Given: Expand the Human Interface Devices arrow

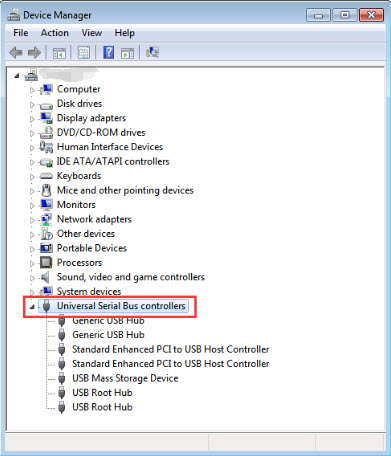Looking at the screenshot, I should pos(32,148).
